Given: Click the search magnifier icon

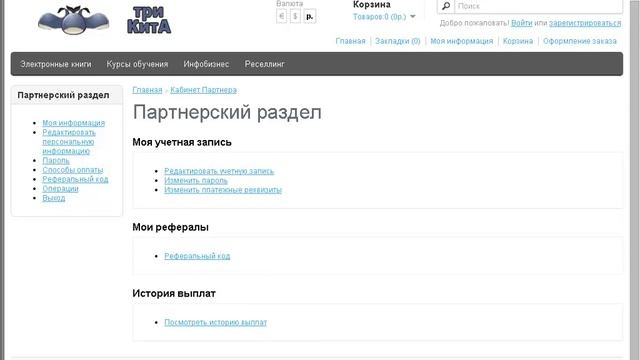Looking at the screenshot, I should 446,6.
